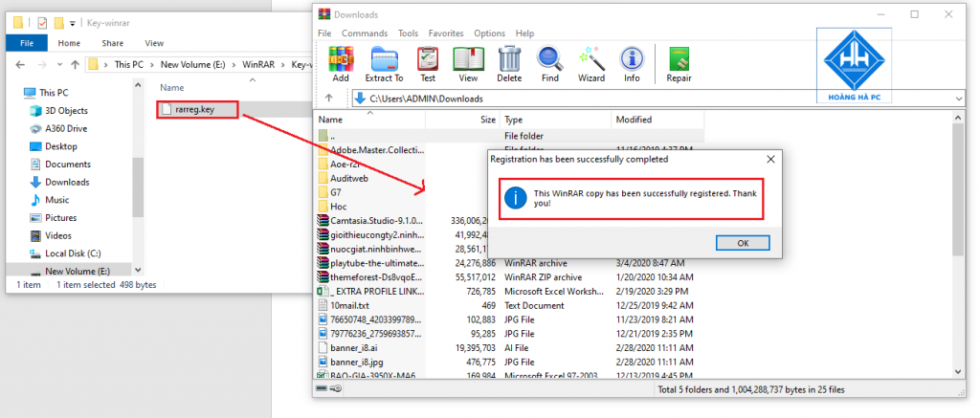This screenshot has width=980, height=418.
Task: Switch to the Home ribbon tab
Action: click(69, 43)
